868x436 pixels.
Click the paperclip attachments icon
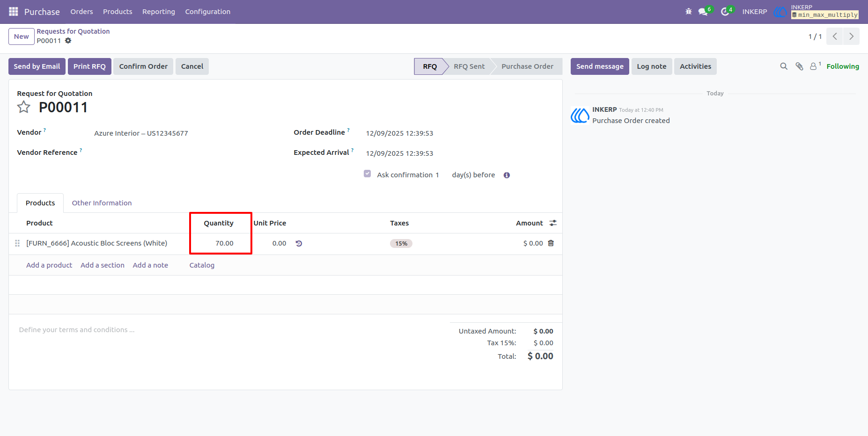[x=799, y=66]
